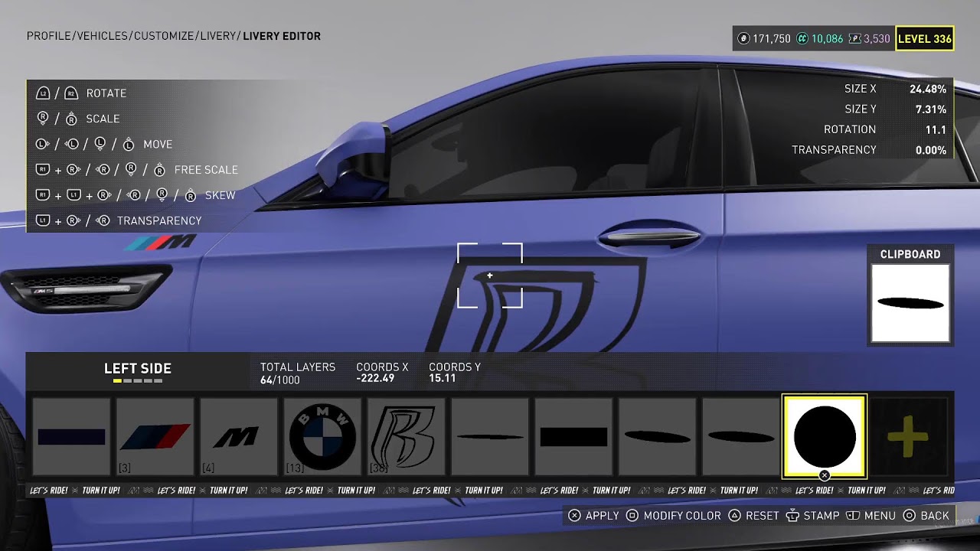Select the thin black line layer thumbnail

[x=490, y=437]
